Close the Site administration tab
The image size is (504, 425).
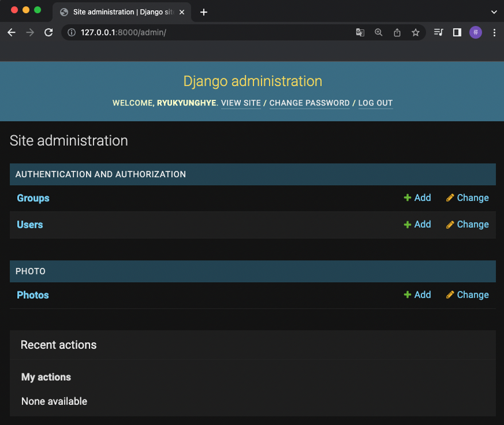pos(182,12)
